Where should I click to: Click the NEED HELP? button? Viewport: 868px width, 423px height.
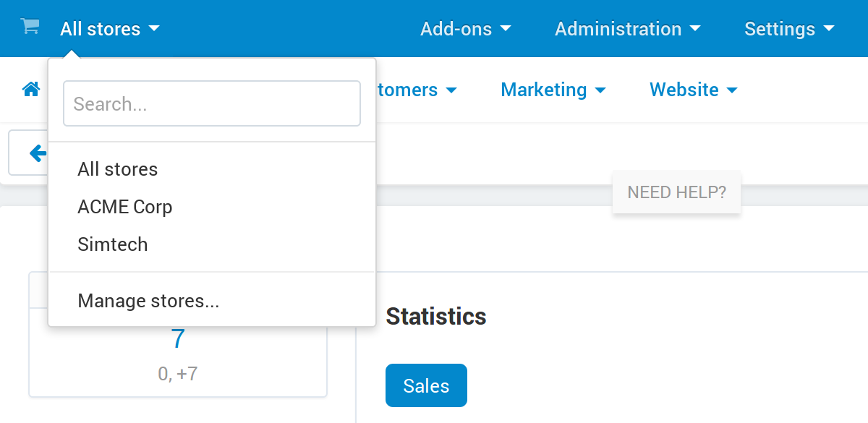(x=676, y=192)
